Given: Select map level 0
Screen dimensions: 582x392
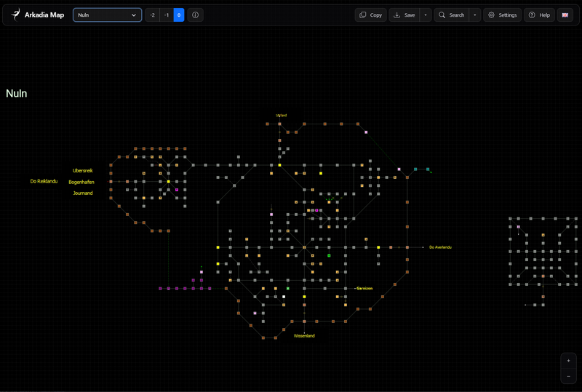Looking at the screenshot, I should 179,15.
